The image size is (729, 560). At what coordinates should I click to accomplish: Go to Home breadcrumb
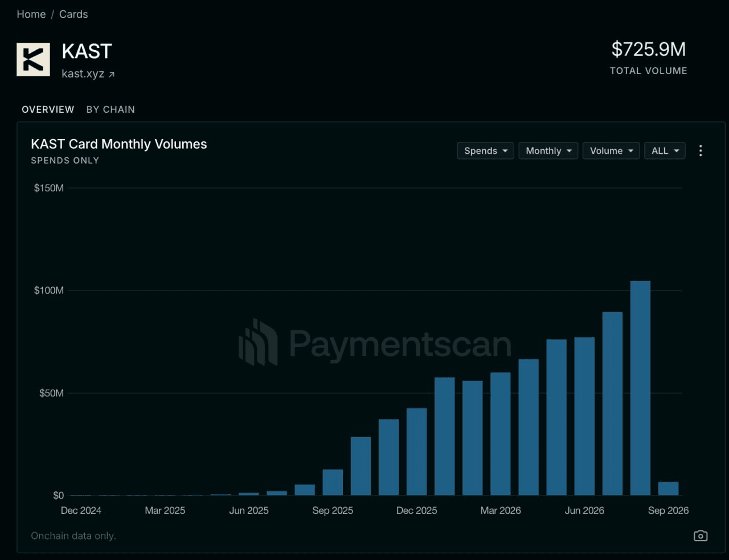[x=31, y=14]
